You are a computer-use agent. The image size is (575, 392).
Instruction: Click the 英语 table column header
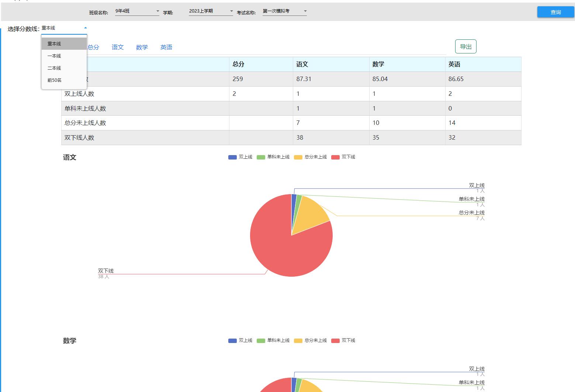click(x=483, y=64)
